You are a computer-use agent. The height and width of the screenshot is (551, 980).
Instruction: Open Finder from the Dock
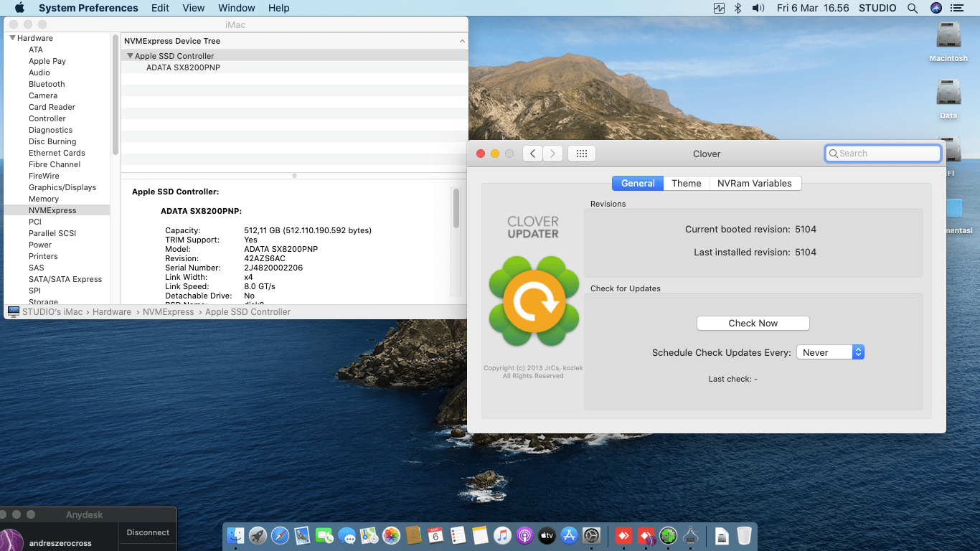pos(236,535)
